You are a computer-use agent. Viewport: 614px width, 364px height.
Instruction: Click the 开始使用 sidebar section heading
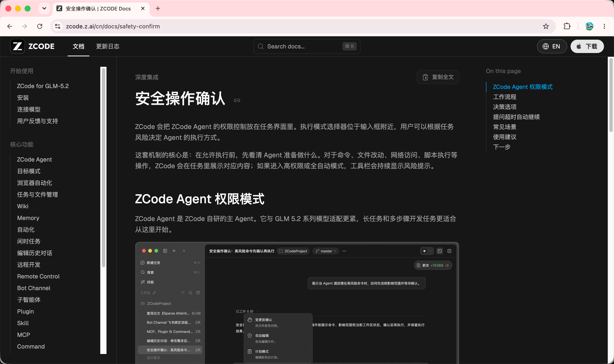(x=22, y=71)
